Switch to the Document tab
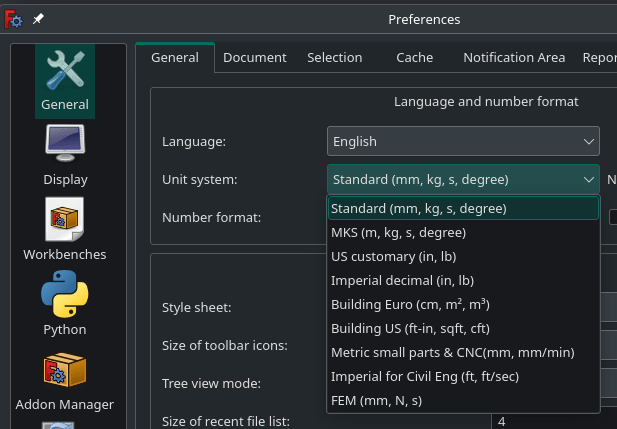The height and width of the screenshot is (429, 617). point(255,57)
